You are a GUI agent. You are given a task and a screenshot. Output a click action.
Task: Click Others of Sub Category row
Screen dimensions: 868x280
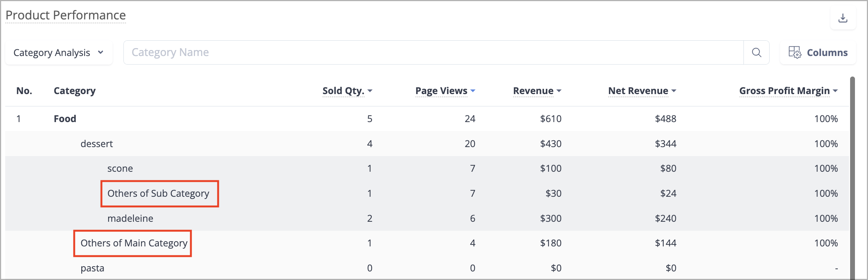pyautogui.click(x=427, y=193)
